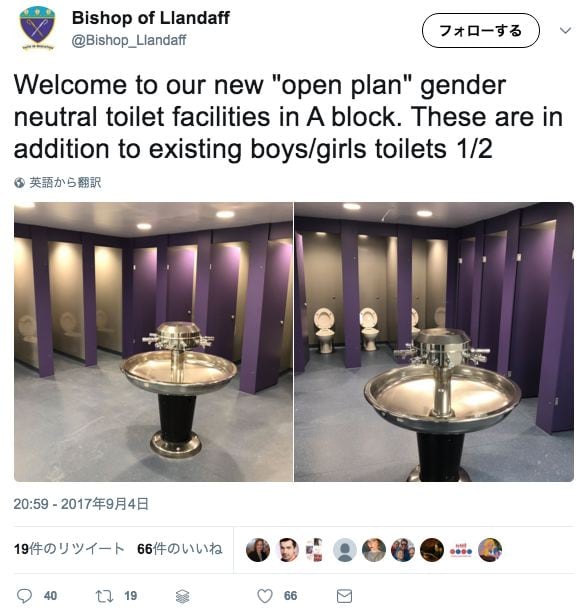This screenshot has height=610, width=588.
Task: Open the grey default silhouette liker avatar
Action: pos(345,550)
